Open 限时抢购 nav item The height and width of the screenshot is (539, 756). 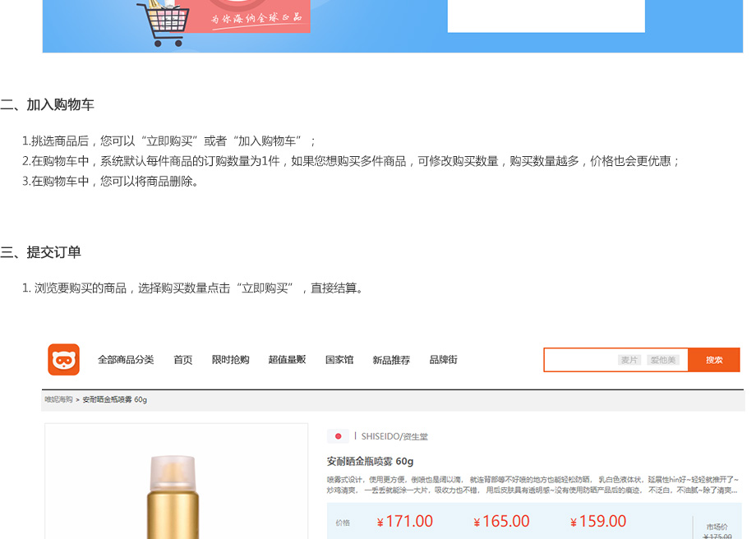pyautogui.click(x=230, y=360)
